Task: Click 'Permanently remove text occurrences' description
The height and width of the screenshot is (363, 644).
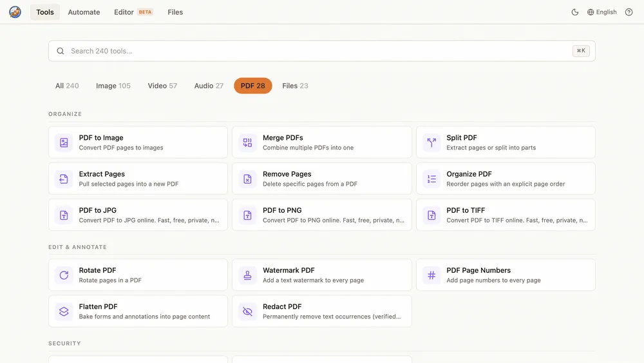Action: [x=332, y=317]
